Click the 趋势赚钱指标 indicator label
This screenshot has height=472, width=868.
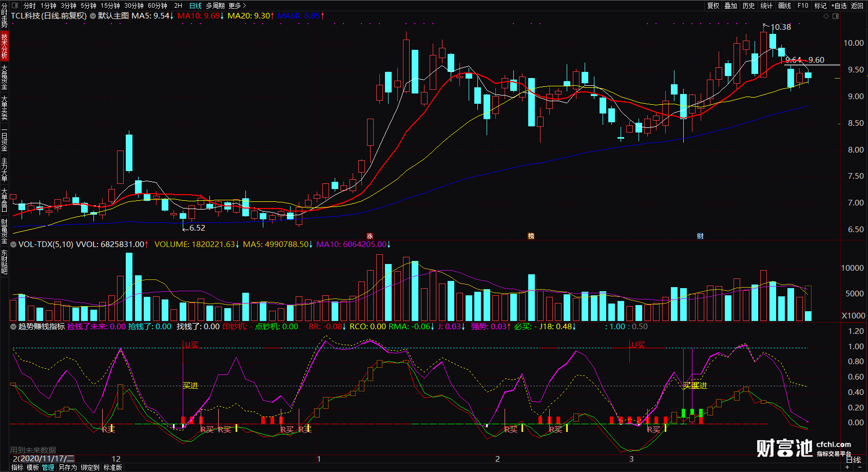click(42, 327)
